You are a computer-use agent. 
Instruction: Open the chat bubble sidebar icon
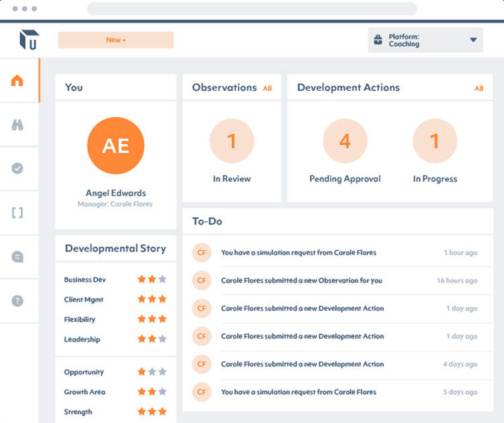point(17,257)
